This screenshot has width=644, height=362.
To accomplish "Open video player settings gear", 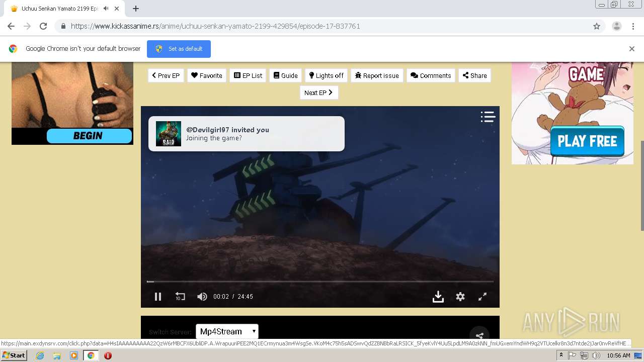I will coord(460,297).
